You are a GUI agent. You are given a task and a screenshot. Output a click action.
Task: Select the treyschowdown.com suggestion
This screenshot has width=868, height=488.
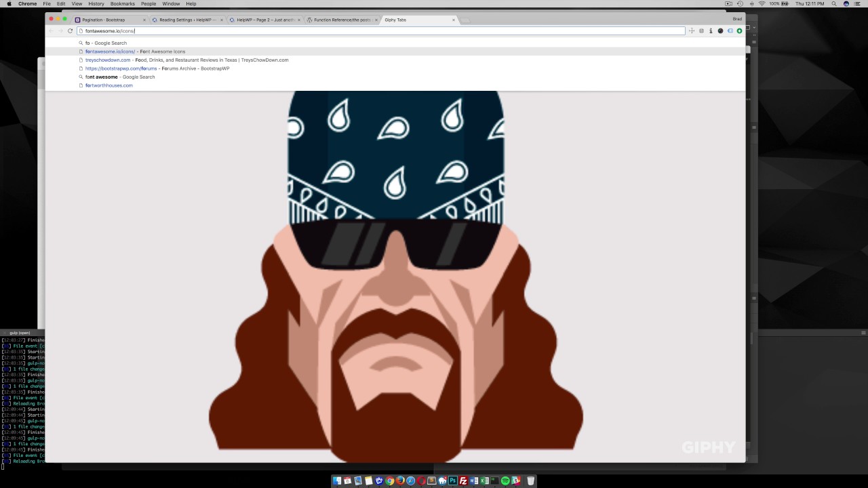tap(395, 60)
